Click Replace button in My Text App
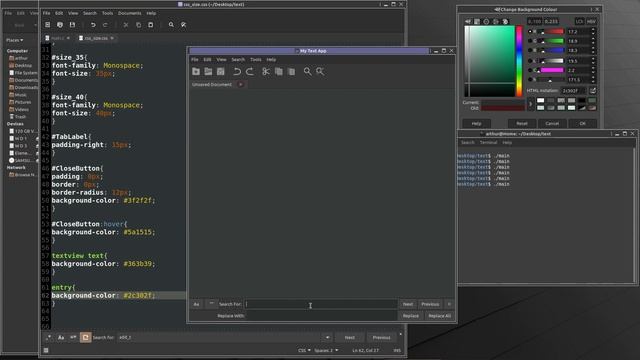Viewport: 640px width, 360px height. (x=411, y=316)
